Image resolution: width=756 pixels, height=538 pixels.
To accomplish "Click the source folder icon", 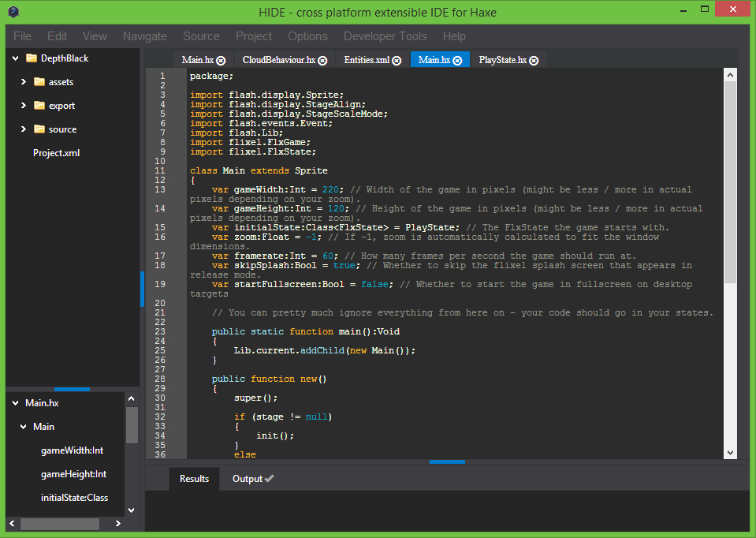I will pos(39,129).
